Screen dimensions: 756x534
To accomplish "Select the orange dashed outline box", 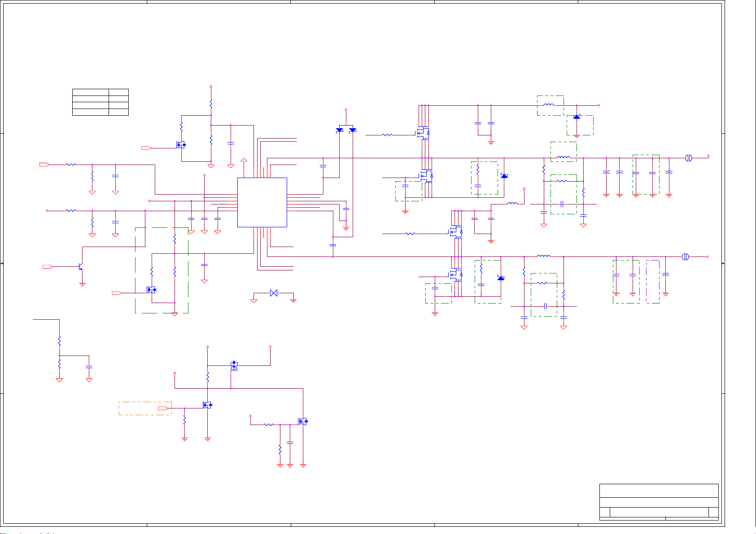I will tap(145, 408).
